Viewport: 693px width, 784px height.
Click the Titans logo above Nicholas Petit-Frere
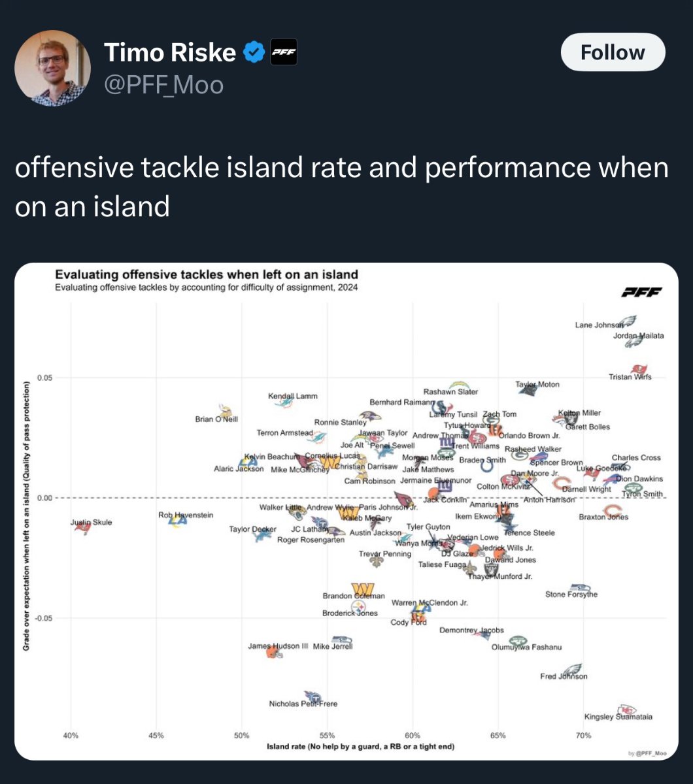click(x=314, y=697)
